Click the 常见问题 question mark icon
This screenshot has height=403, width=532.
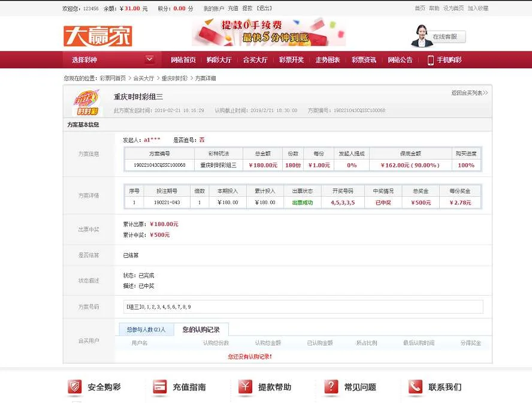point(331,387)
